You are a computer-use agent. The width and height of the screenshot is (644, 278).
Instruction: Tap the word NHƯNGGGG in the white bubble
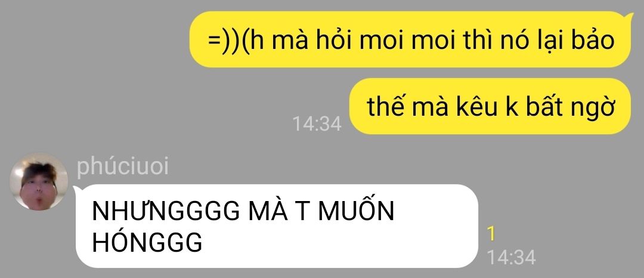pos(166,211)
